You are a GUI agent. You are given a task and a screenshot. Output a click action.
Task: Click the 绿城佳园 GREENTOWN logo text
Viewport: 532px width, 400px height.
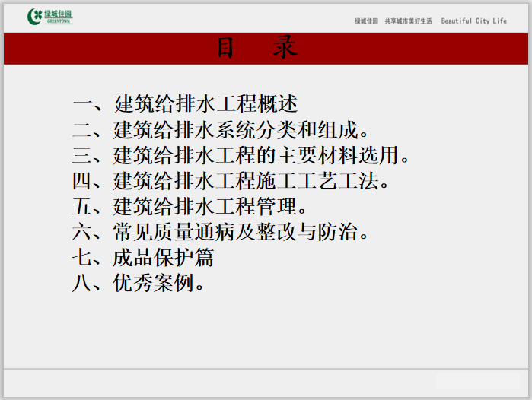coord(59,17)
